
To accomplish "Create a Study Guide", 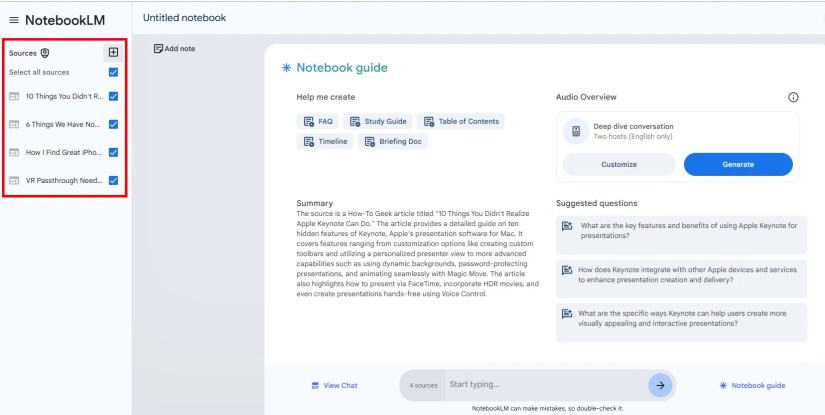I will point(378,122).
